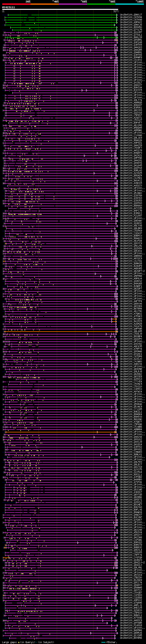Click the orange ~40% identity legend segment
The width and height of the screenshot is (146, 644).
[45, 4]
